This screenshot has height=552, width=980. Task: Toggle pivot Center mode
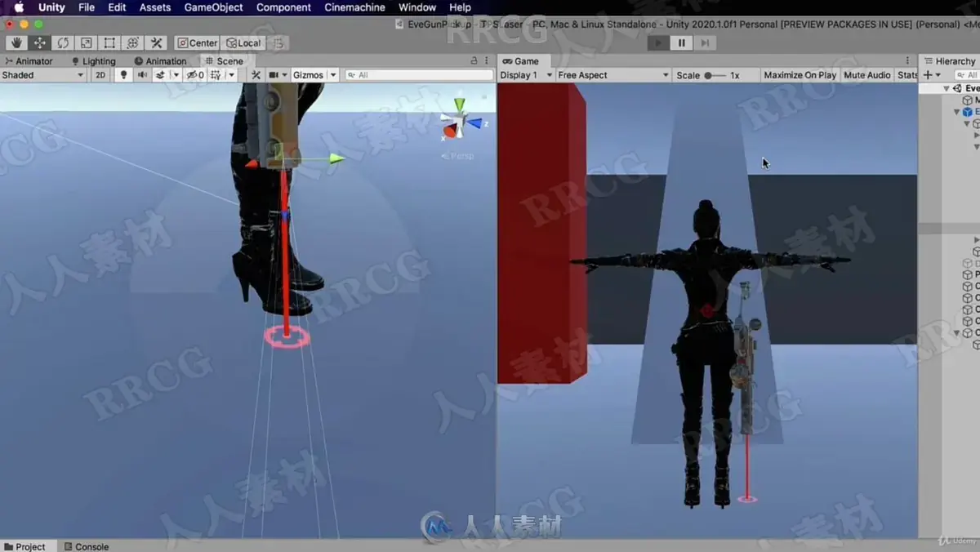(x=198, y=42)
